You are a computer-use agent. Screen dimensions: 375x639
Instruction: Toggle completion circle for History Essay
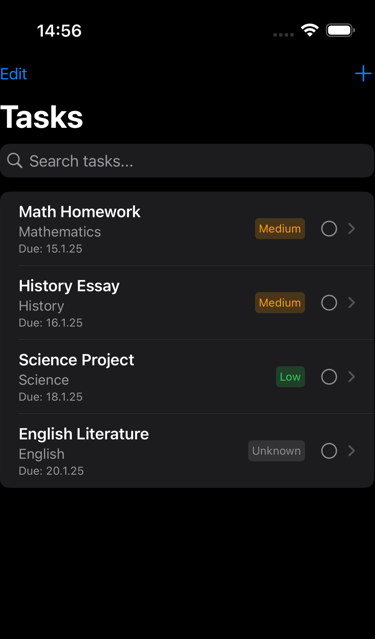tap(329, 303)
